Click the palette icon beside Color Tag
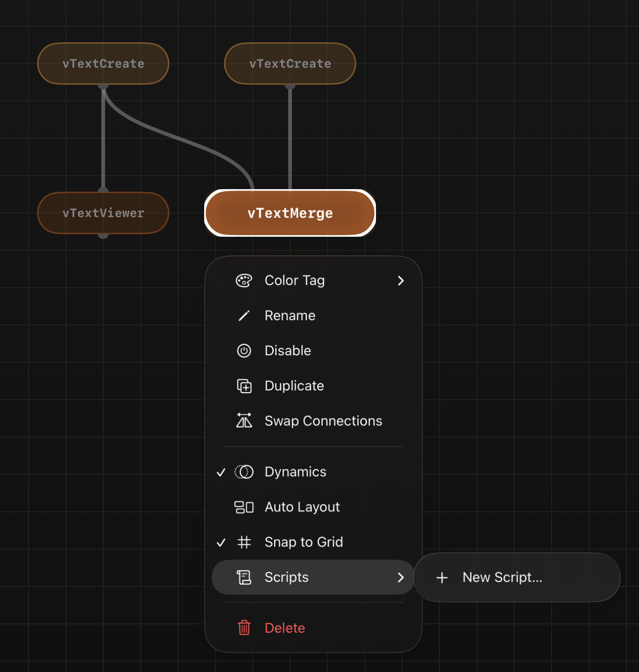The width and height of the screenshot is (639, 672). pos(244,281)
